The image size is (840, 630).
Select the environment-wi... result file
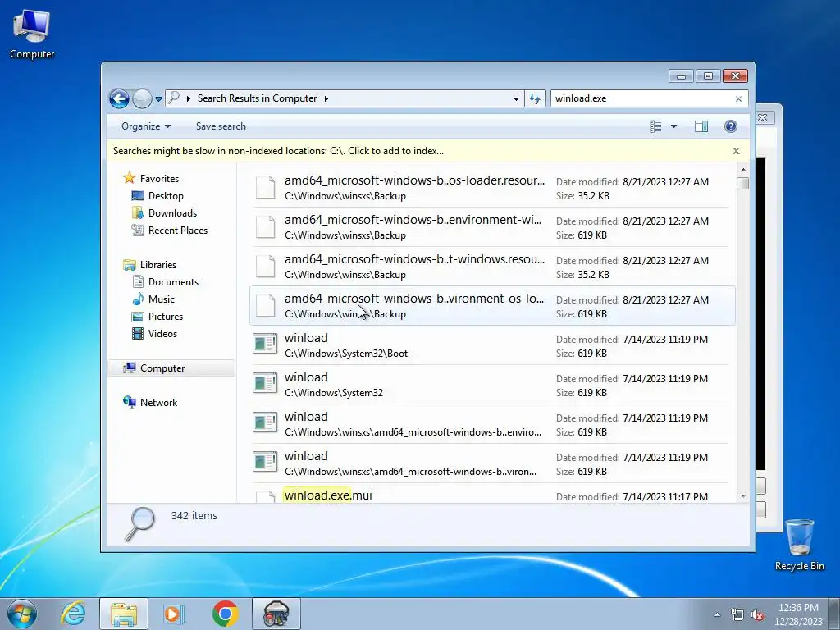click(491, 227)
